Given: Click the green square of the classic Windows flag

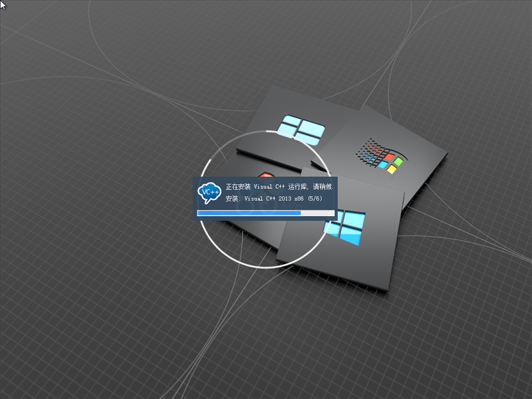Looking at the screenshot, I should [398, 160].
